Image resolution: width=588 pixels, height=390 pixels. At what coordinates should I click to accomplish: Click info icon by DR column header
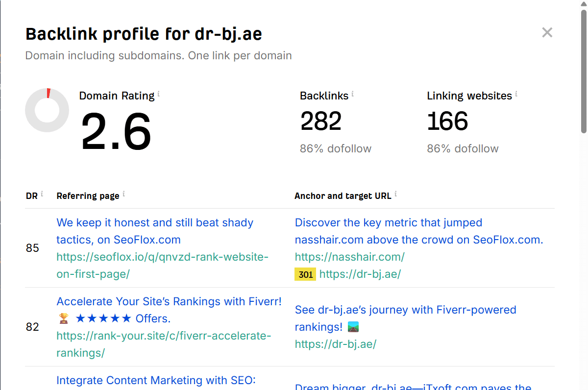point(42,194)
